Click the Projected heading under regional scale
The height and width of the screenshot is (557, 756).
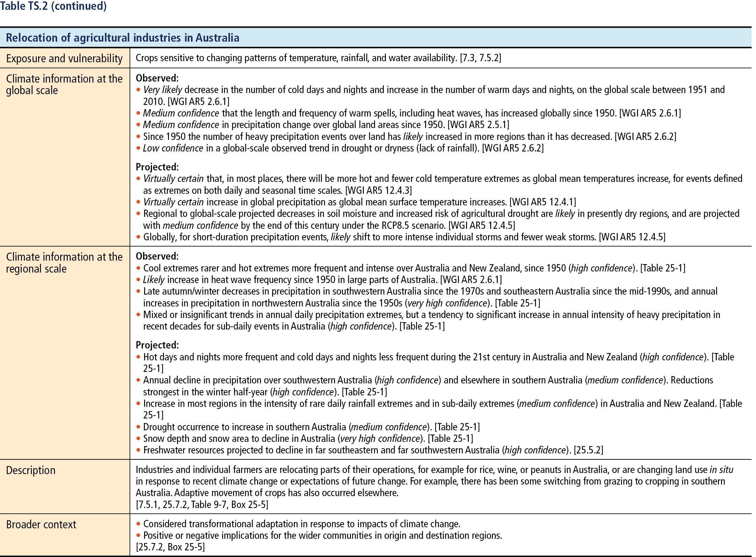(157, 345)
